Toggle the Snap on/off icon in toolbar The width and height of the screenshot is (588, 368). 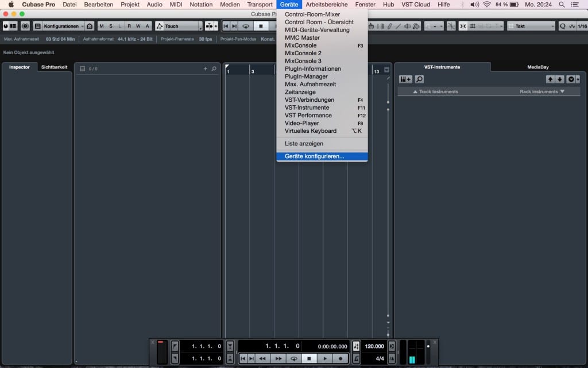click(463, 26)
